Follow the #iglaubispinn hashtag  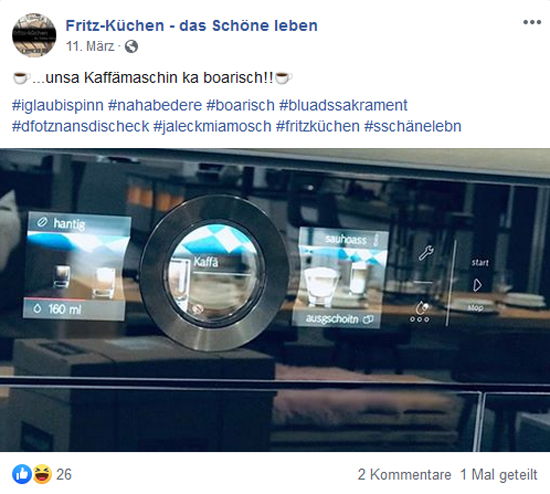[58, 105]
